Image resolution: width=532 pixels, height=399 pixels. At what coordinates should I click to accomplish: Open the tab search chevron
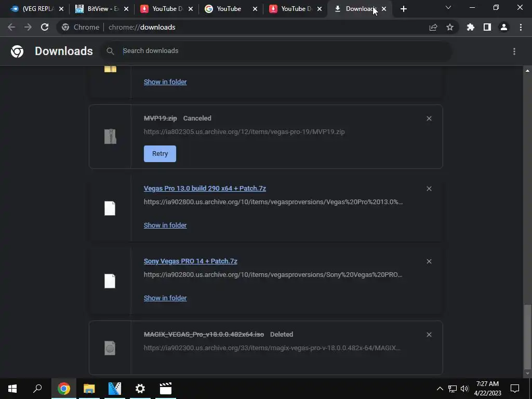click(448, 7)
